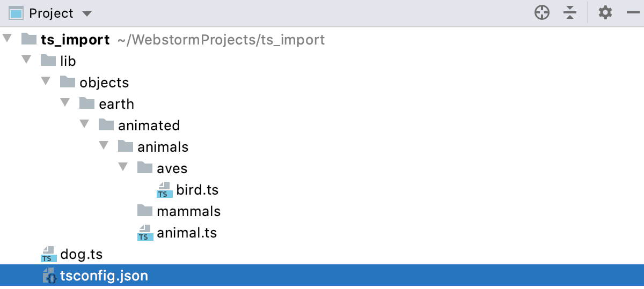
Task: Collapse the aves folder arrow
Action: pyautogui.click(x=123, y=167)
